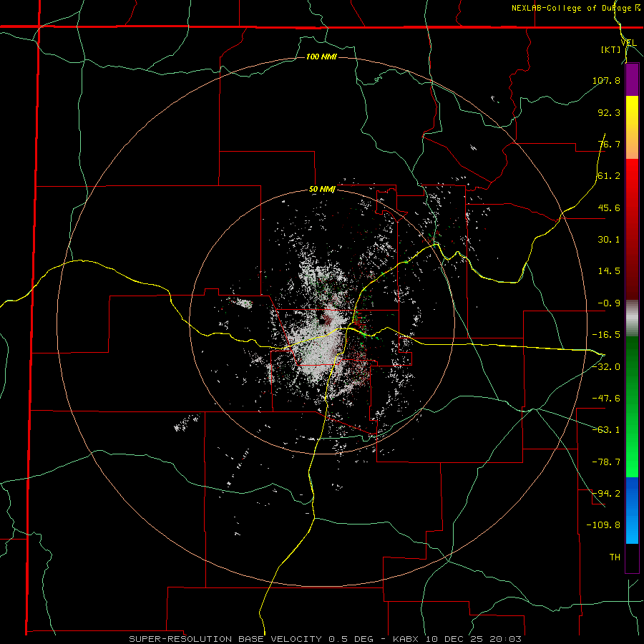Click the 30.1 legend value

pos(609,240)
